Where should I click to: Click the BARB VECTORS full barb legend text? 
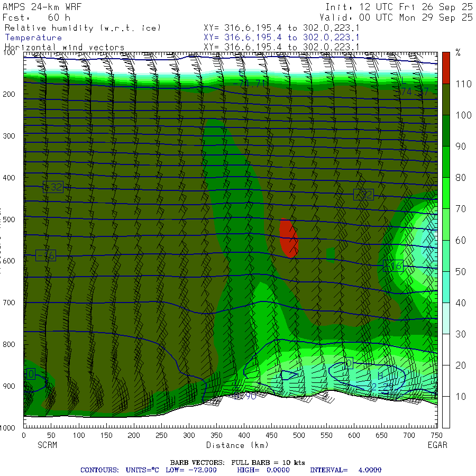(237, 463)
